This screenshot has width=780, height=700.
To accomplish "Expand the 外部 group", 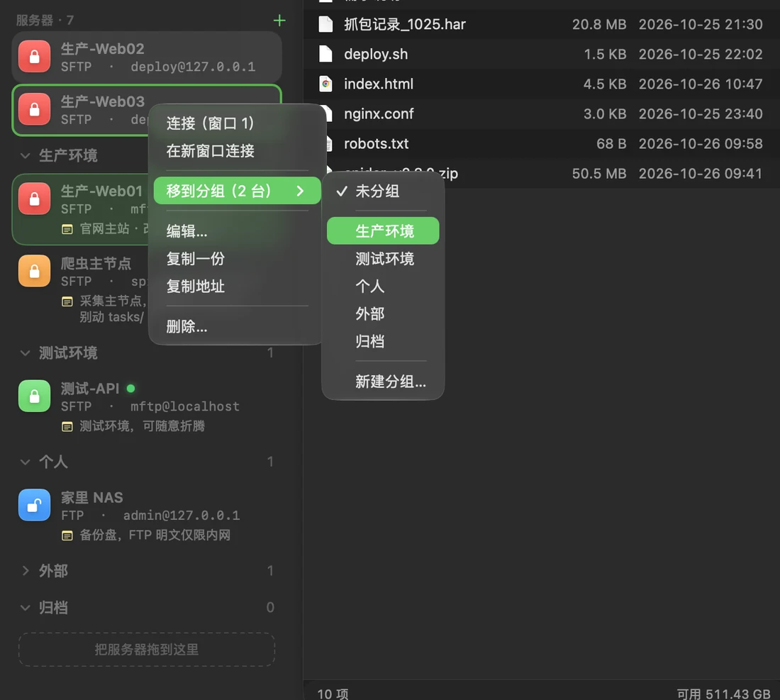I will pos(26,571).
